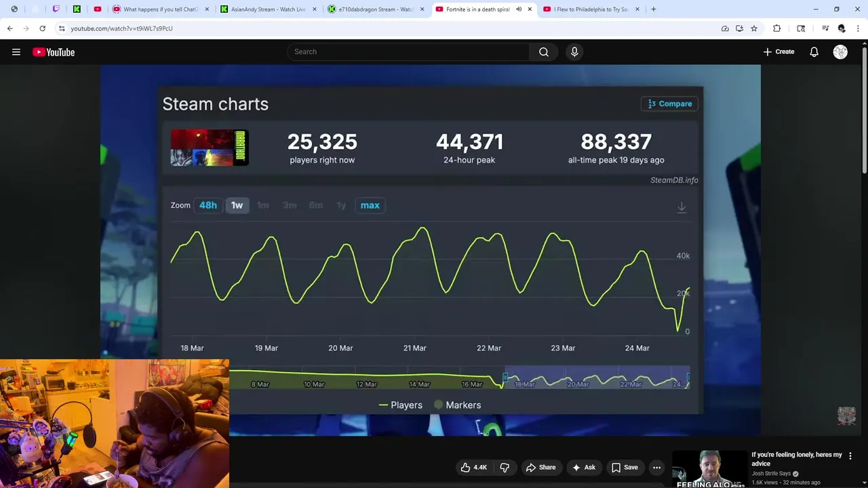
Task: Save video to a playlist
Action: click(625, 467)
